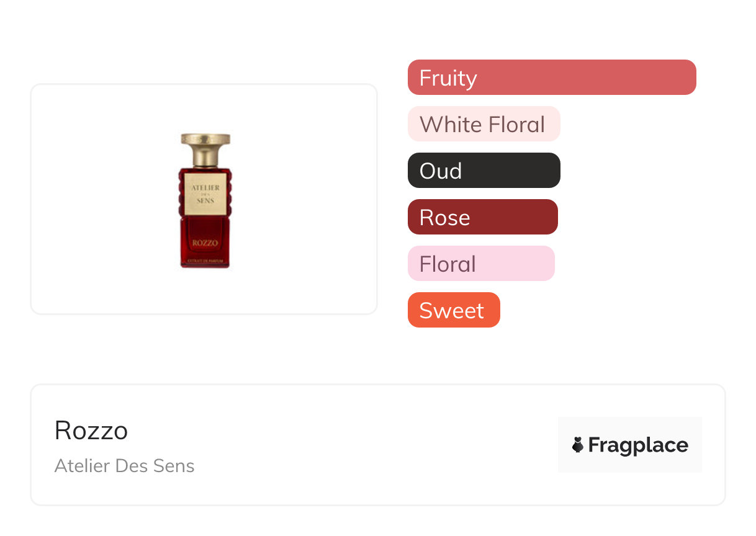Image resolution: width=756 pixels, height=536 pixels.
Task: Click the gold neck below the bottle cap
Action: tap(205, 158)
